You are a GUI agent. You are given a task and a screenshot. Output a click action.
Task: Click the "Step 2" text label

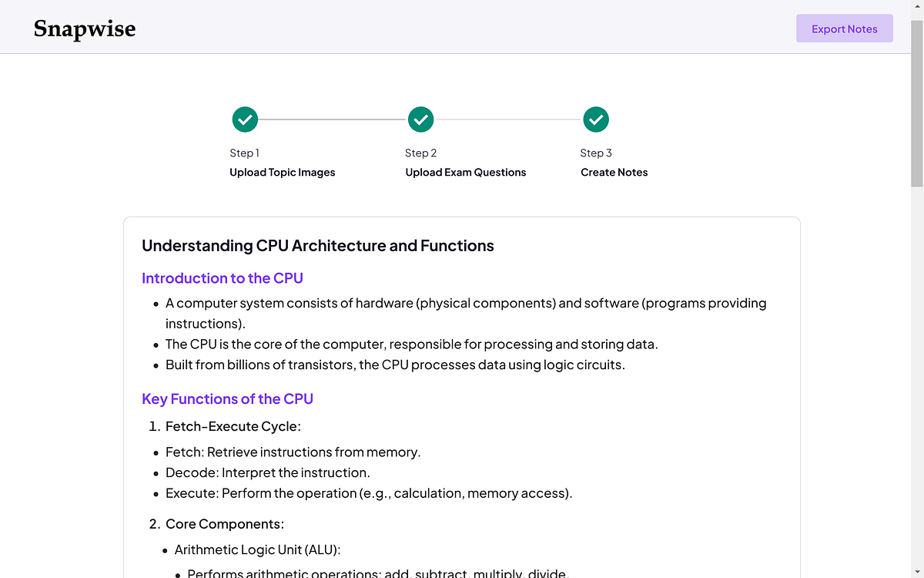[421, 153]
